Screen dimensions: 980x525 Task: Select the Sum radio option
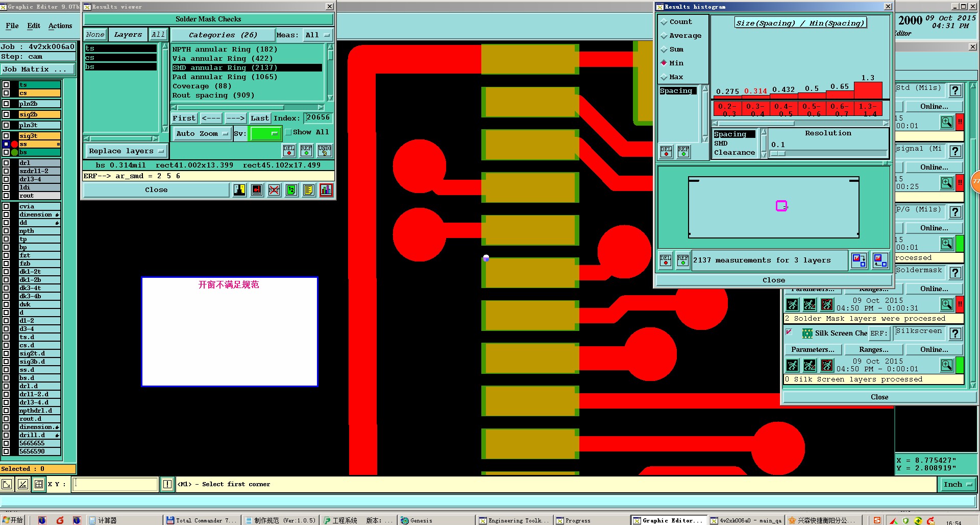point(664,50)
